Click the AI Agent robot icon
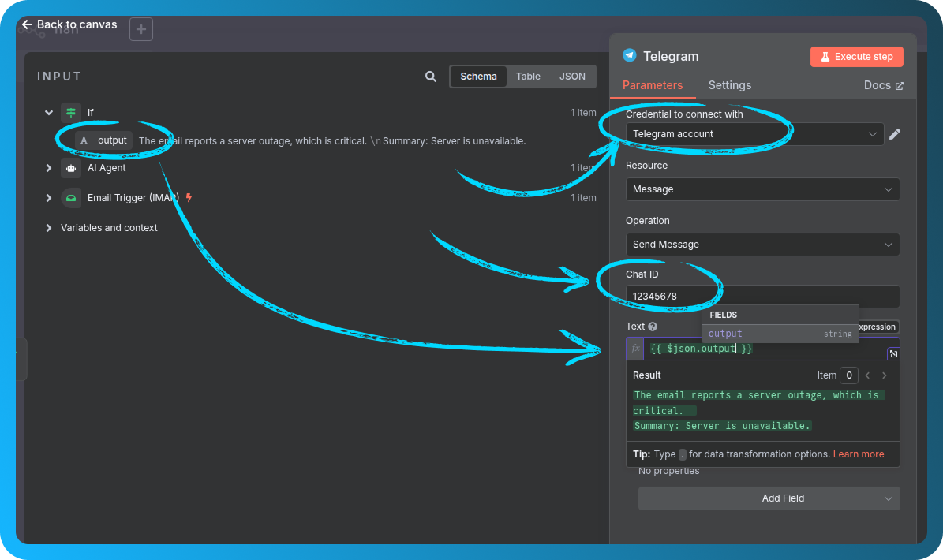The width and height of the screenshot is (943, 560). click(71, 168)
